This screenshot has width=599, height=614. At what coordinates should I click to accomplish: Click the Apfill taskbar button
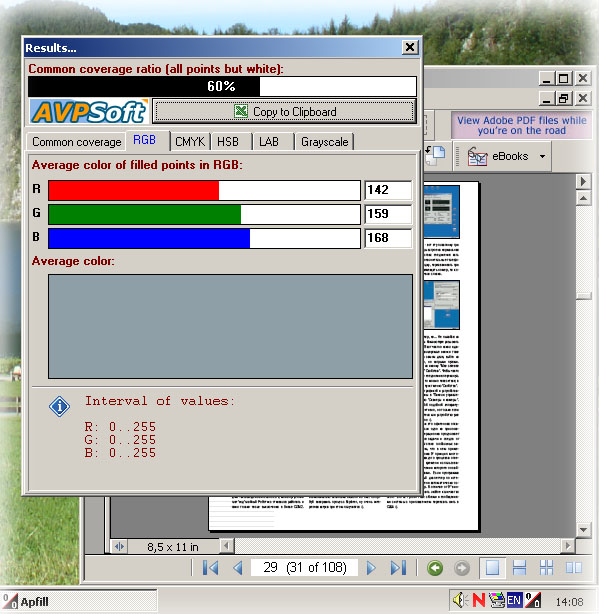[x=79, y=601]
